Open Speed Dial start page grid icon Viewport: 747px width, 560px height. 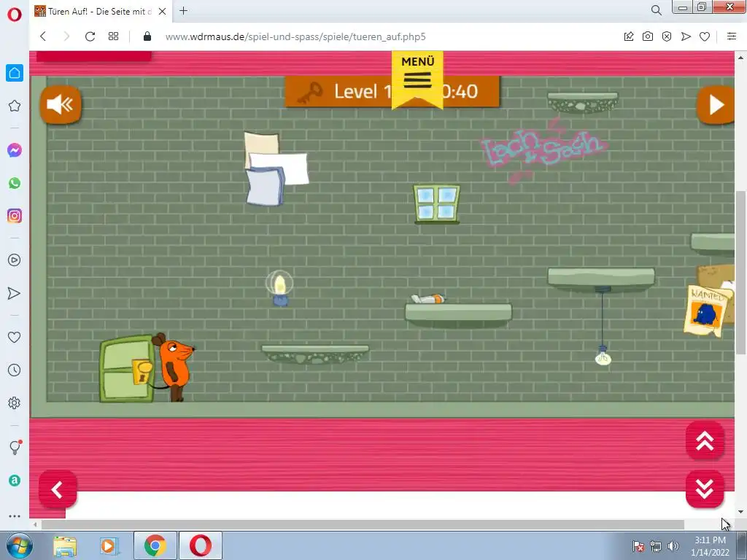tap(113, 36)
